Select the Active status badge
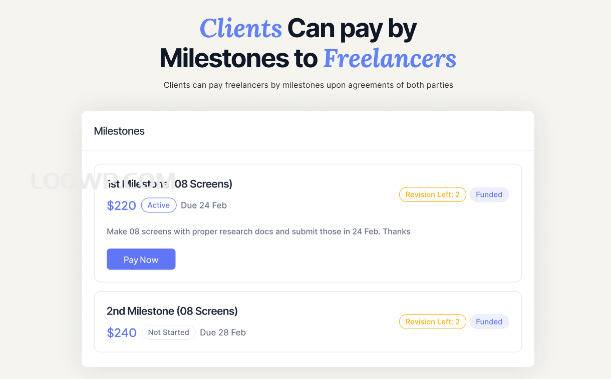Viewport: 611px width, 379px height. 159,205
